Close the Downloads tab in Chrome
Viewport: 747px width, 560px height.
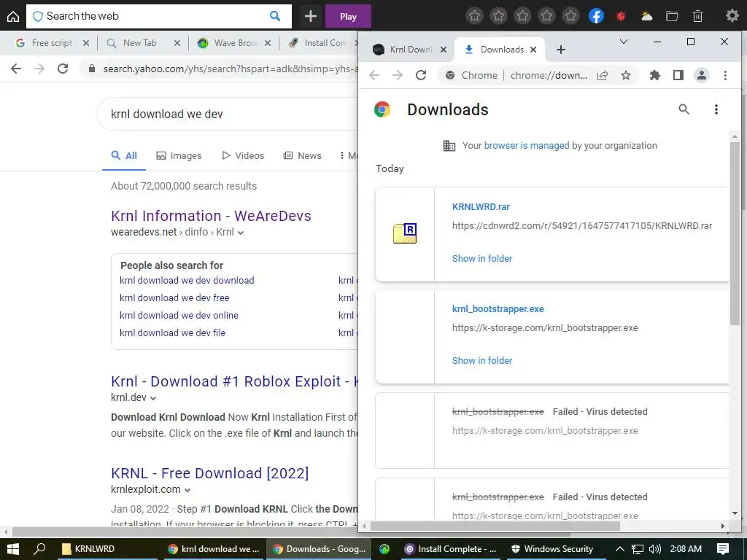click(x=533, y=50)
